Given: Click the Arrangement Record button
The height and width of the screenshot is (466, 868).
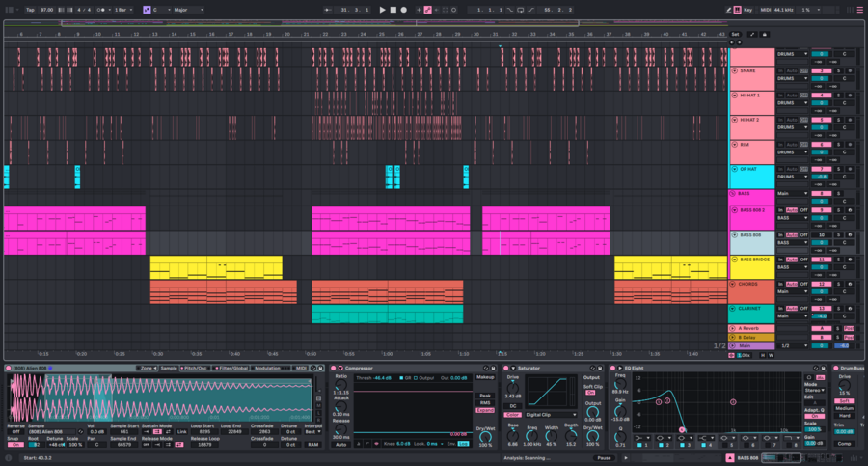Looking at the screenshot, I should click(x=404, y=9).
